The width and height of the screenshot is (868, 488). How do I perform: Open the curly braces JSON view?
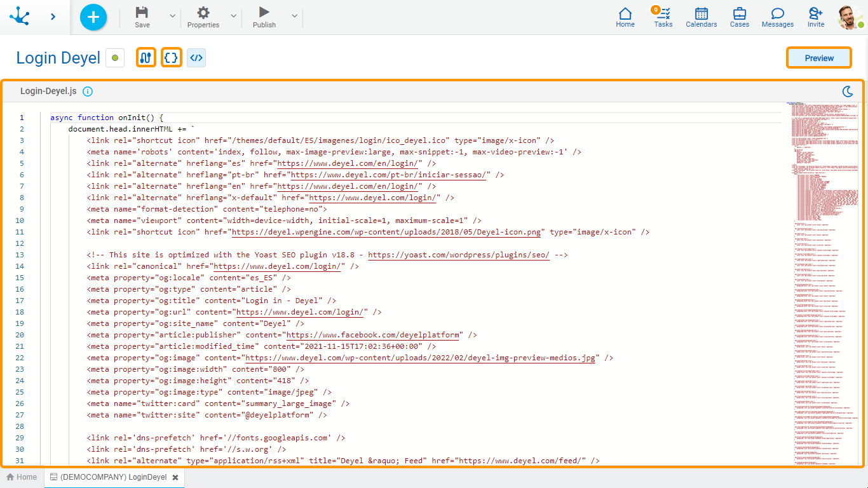coord(172,58)
